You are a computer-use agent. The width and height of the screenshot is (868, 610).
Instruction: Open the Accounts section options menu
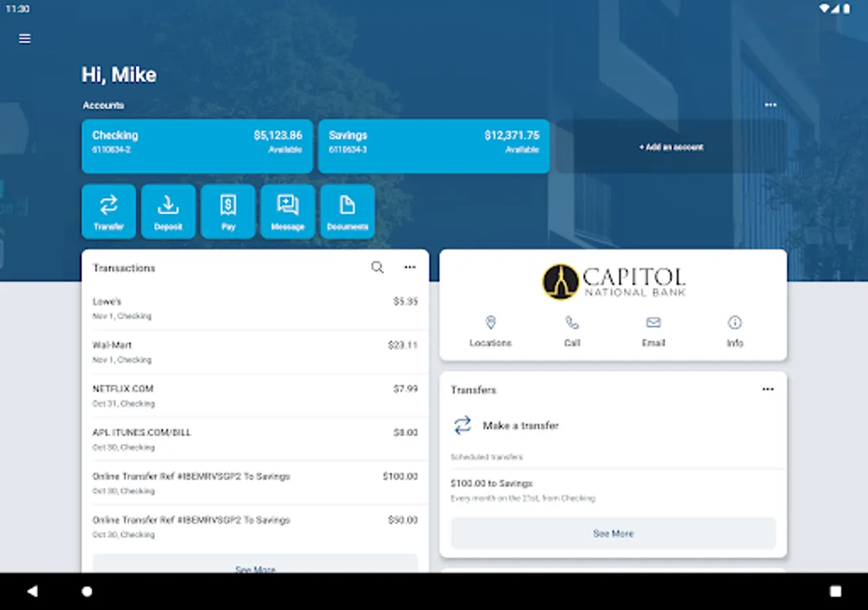click(x=770, y=105)
